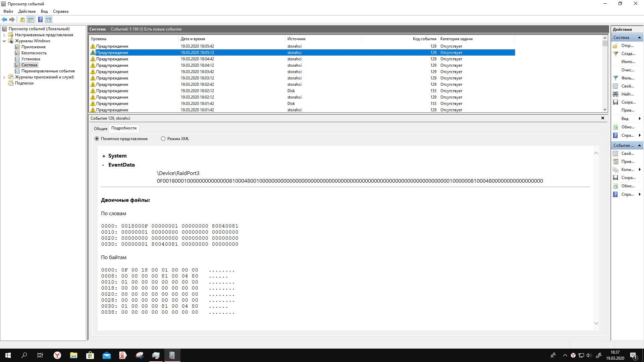Click Очис... clear log action
644x362 pixels.
click(627, 70)
